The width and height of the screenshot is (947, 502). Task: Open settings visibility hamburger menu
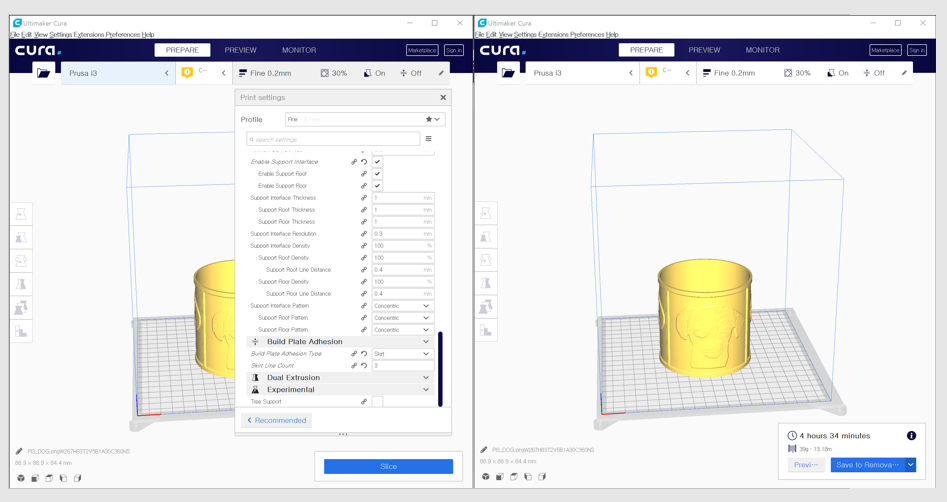tap(428, 139)
